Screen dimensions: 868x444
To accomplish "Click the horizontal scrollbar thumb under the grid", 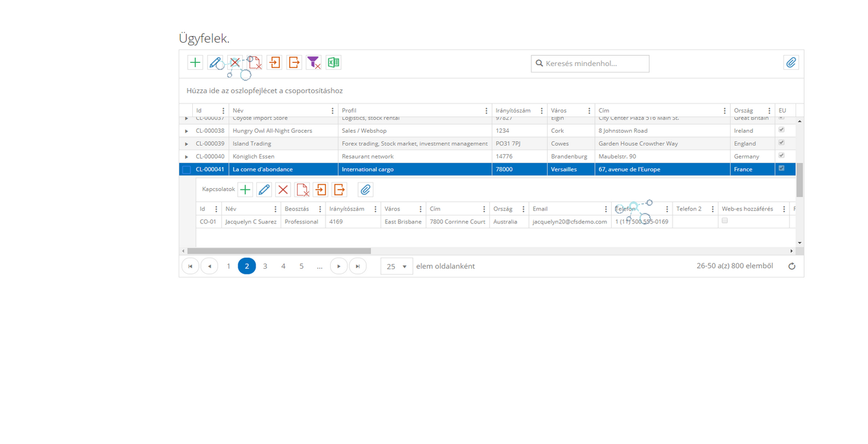I will pyautogui.click(x=279, y=251).
